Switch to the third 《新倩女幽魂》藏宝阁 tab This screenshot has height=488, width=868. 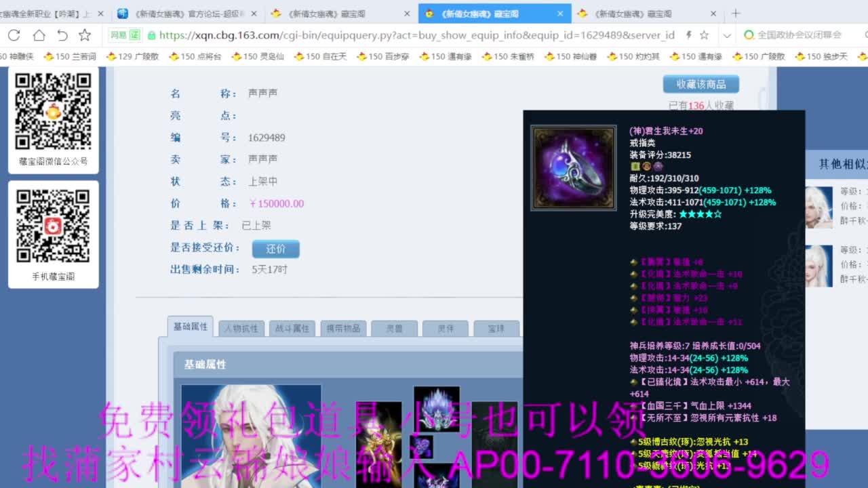pyautogui.click(x=341, y=14)
